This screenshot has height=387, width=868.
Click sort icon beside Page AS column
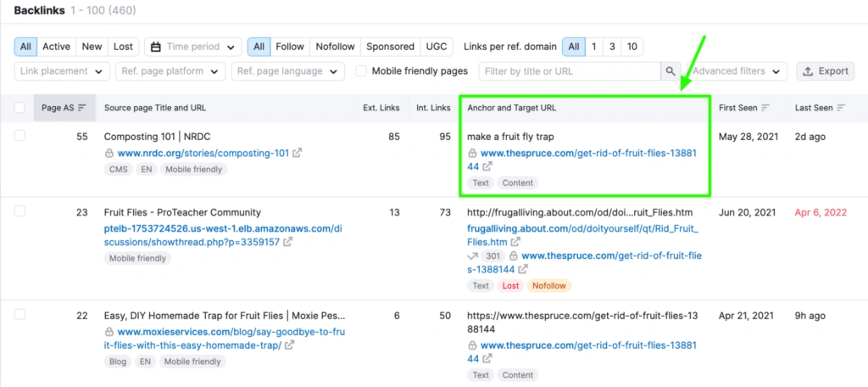coord(82,108)
